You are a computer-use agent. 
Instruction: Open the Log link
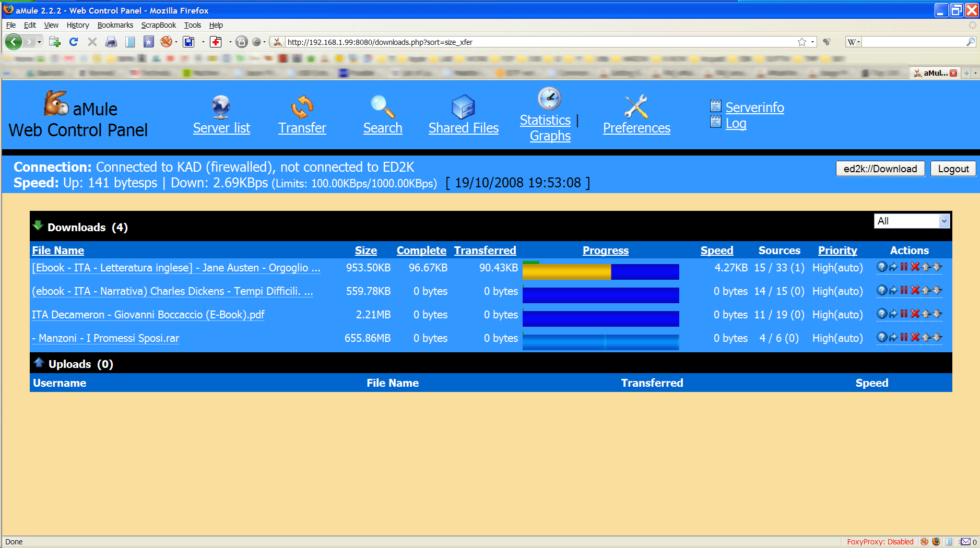736,124
